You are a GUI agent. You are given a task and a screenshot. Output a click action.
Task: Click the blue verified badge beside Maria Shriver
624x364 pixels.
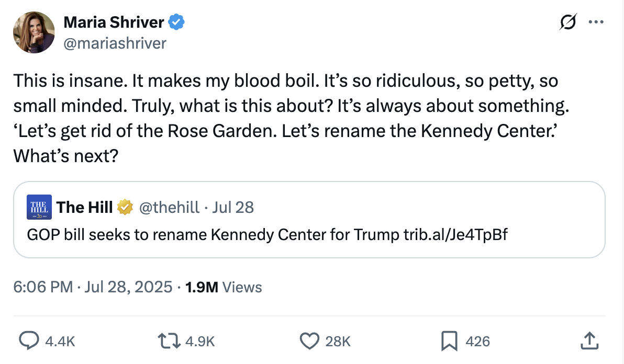177,22
